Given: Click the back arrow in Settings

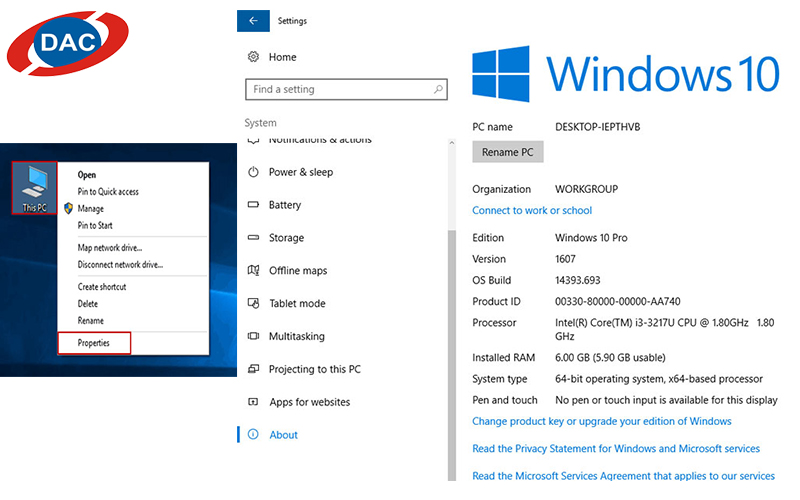Looking at the screenshot, I should point(253,21).
